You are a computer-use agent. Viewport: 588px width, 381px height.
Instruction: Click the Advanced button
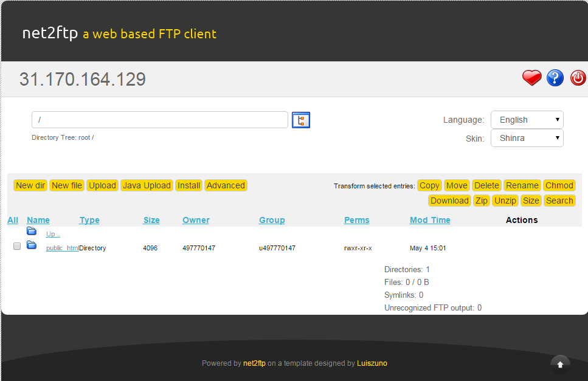tap(226, 185)
